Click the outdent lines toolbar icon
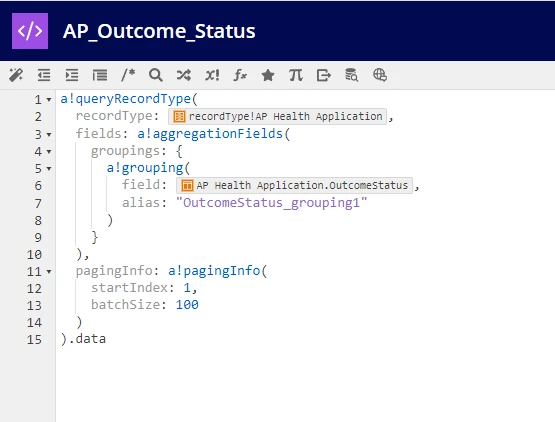 pyautogui.click(x=44, y=75)
